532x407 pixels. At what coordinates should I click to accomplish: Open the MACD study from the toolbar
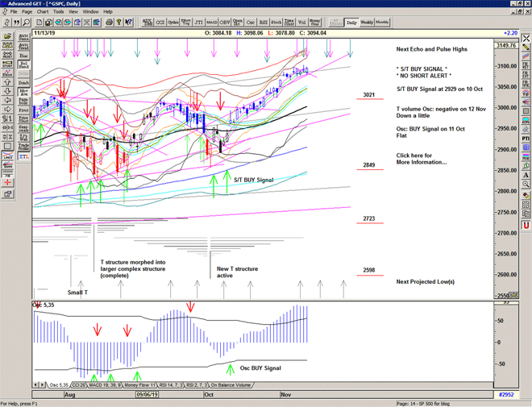click(x=211, y=23)
